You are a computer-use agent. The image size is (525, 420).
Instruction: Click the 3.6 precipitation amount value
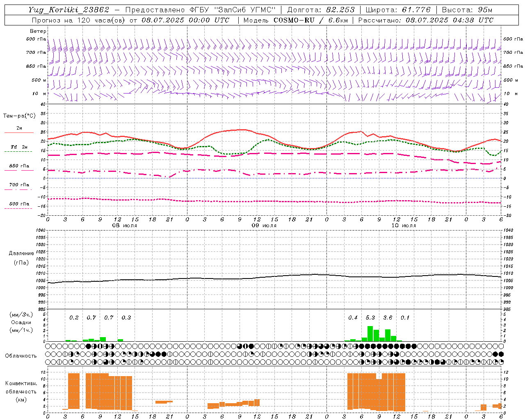click(388, 317)
